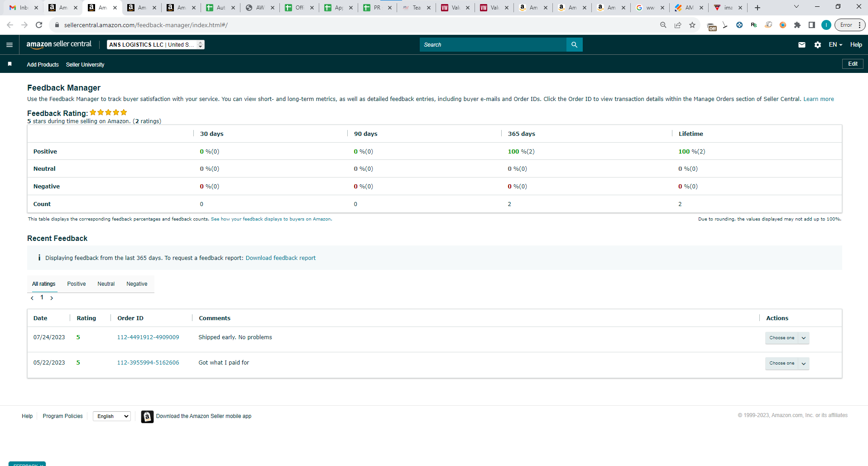Open Choose one dropdown for 05/22/2023 feedback
The height and width of the screenshot is (466, 868).
pos(787,363)
